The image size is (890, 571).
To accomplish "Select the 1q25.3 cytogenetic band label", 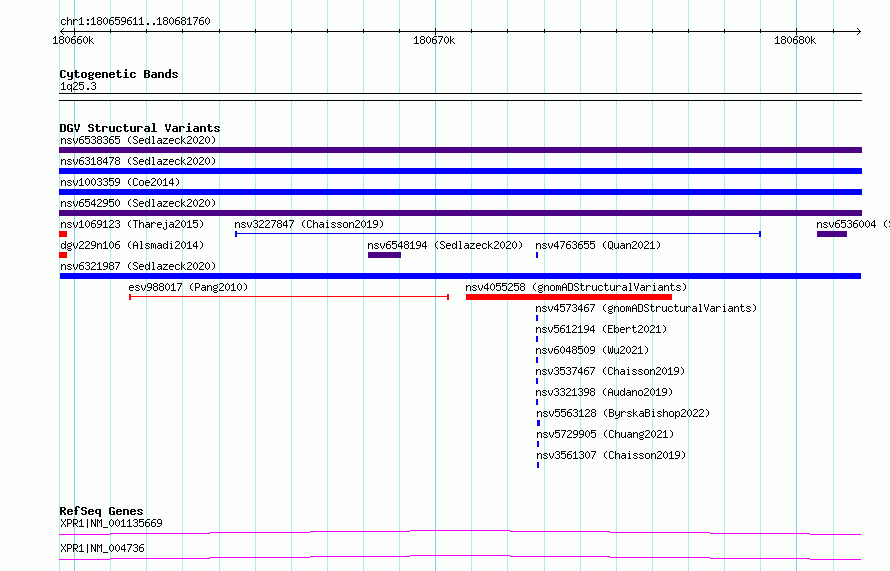I will [x=78, y=86].
